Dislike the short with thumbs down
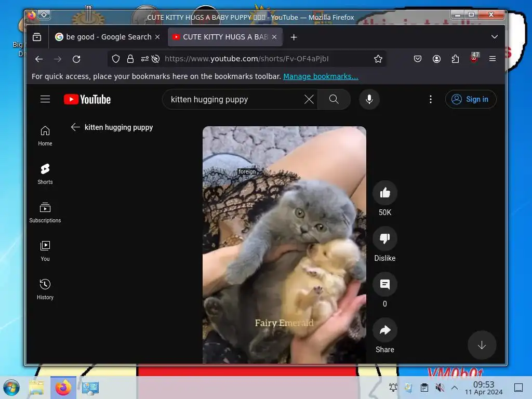532x399 pixels. (385, 238)
